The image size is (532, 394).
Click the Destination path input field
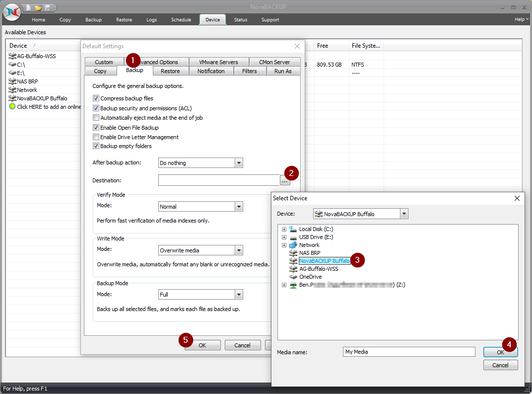[219, 180]
